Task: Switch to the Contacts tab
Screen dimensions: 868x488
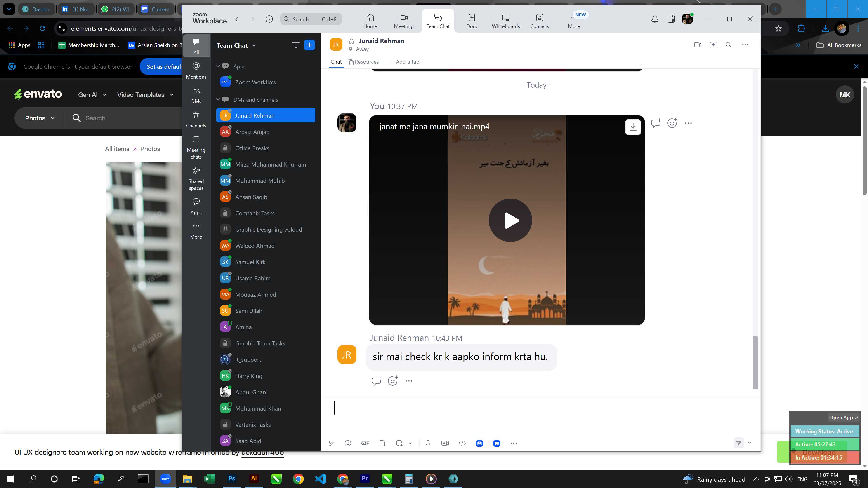Action: pos(540,21)
